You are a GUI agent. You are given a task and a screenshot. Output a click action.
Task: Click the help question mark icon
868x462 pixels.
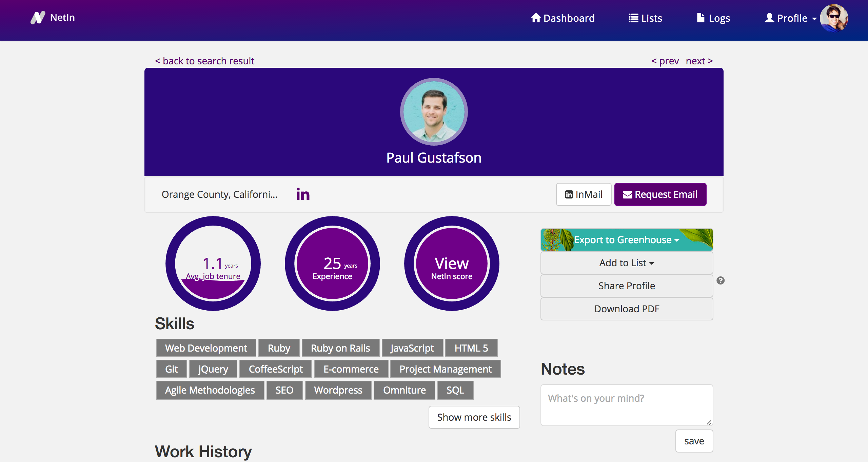(x=721, y=280)
